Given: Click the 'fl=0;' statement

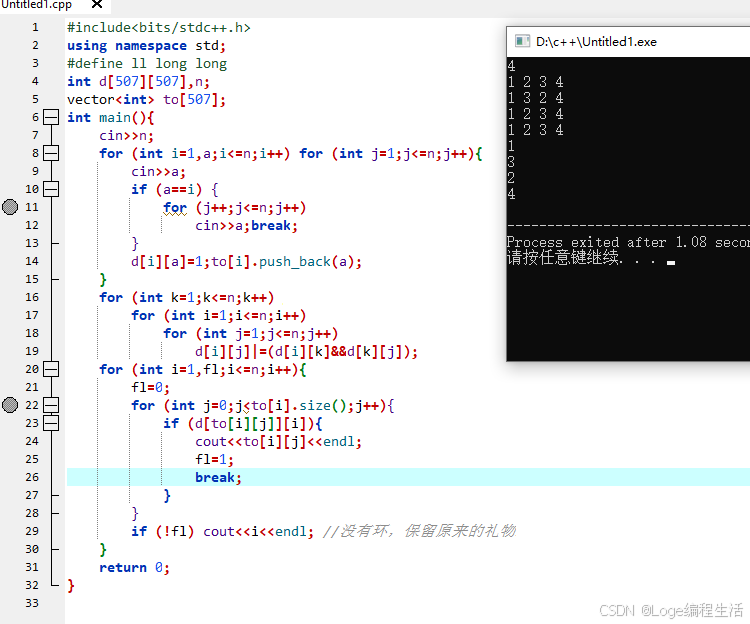Looking at the screenshot, I should click(150, 387).
